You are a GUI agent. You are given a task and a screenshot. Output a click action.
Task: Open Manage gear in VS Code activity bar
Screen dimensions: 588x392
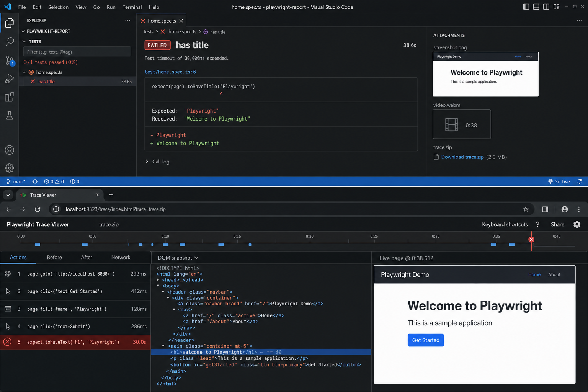click(10, 168)
